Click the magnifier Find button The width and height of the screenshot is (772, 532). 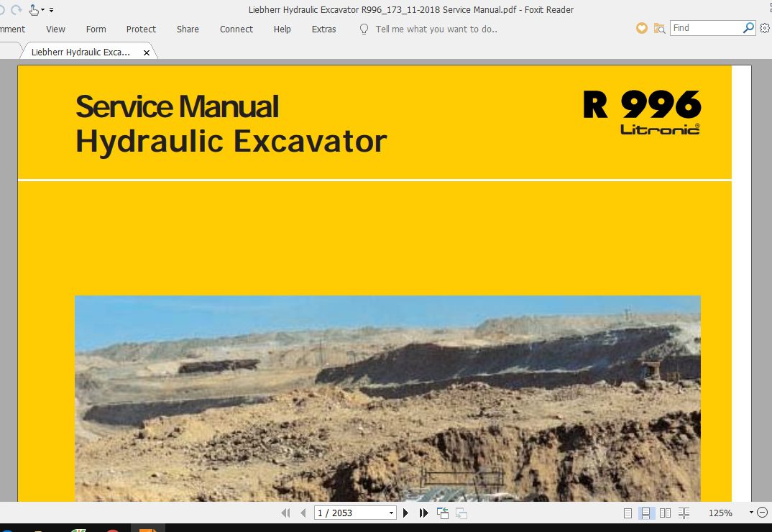[748, 27]
